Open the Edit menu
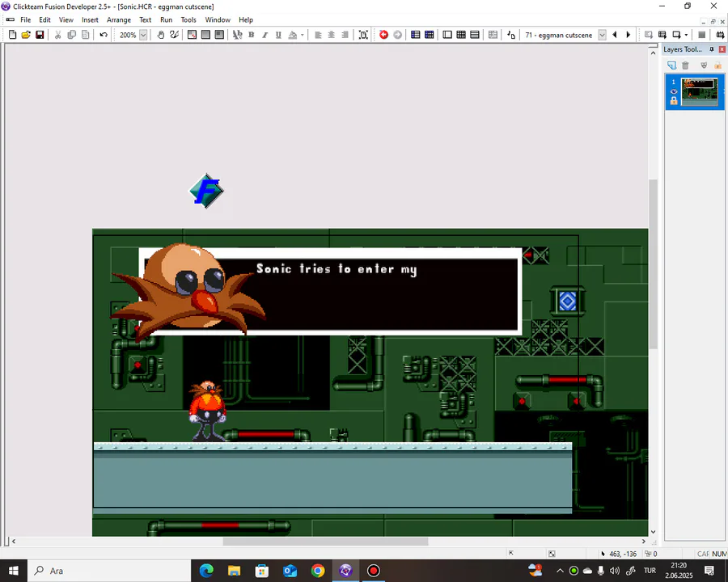728x582 pixels. pyautogui.click(x=44, y=20)
